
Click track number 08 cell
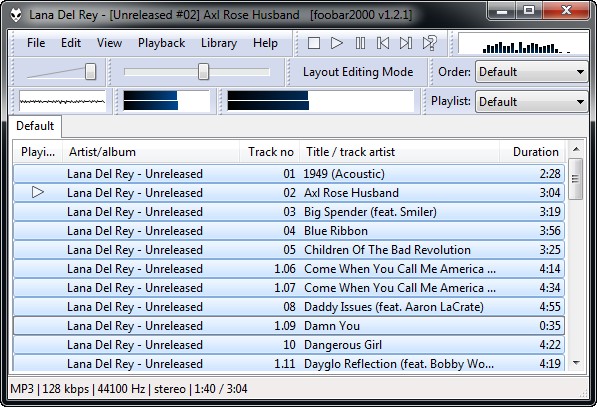(289, 307)
